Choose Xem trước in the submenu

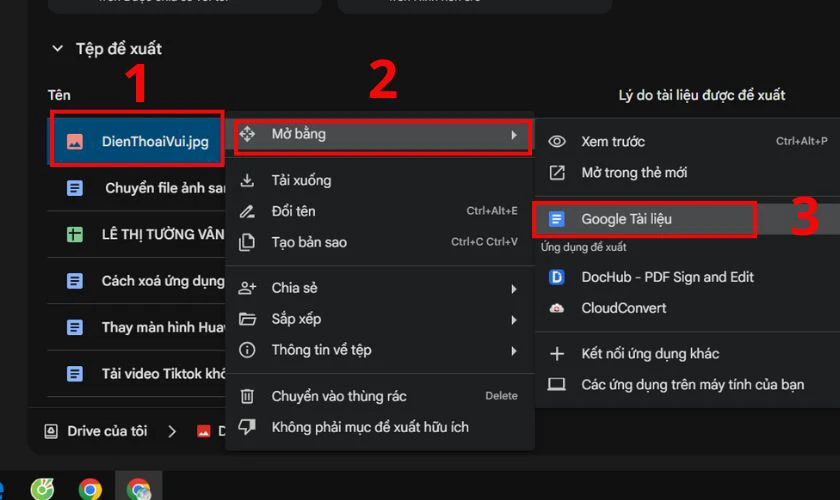[x=688, y=142]
